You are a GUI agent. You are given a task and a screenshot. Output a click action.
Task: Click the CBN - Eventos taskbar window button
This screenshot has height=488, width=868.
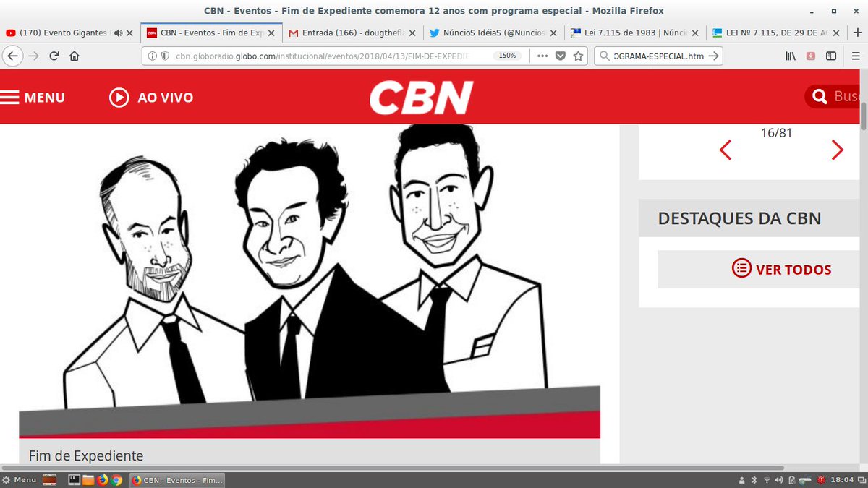pos(178,480)
